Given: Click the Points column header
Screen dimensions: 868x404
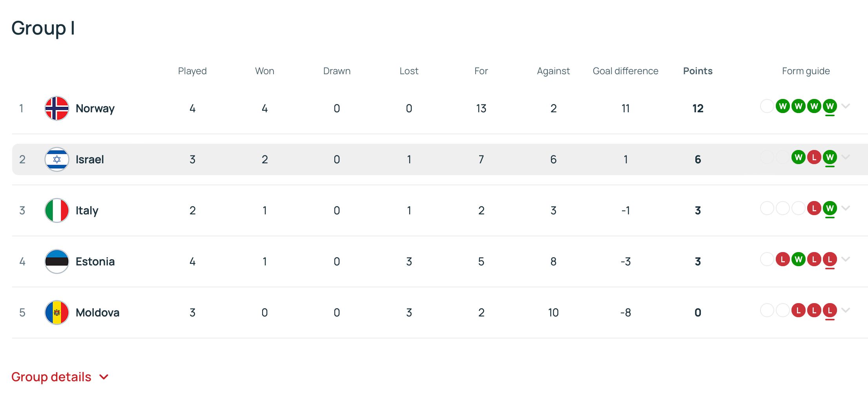Looking at the screenshot, I should (x=698, y=71).
